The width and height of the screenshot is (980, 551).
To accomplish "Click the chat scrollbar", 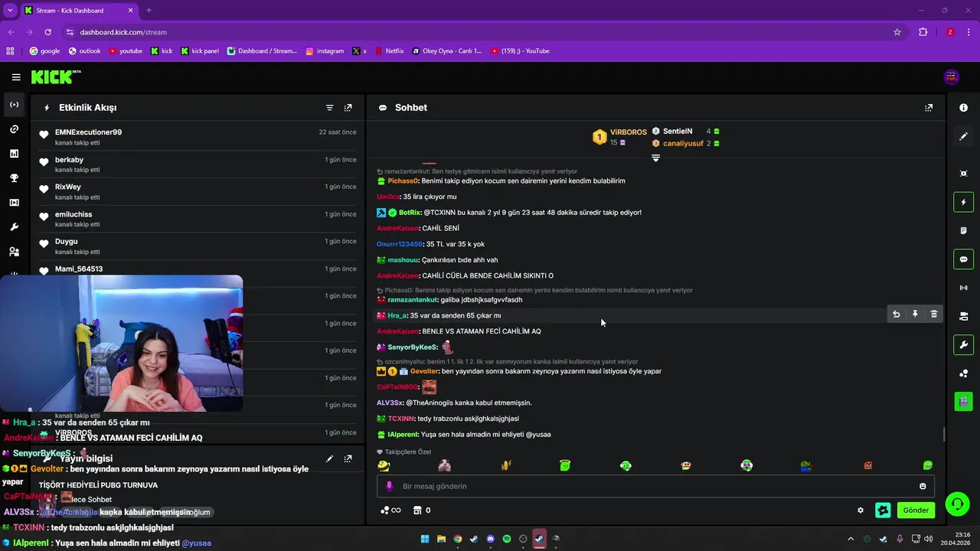I will coord(943,435).
